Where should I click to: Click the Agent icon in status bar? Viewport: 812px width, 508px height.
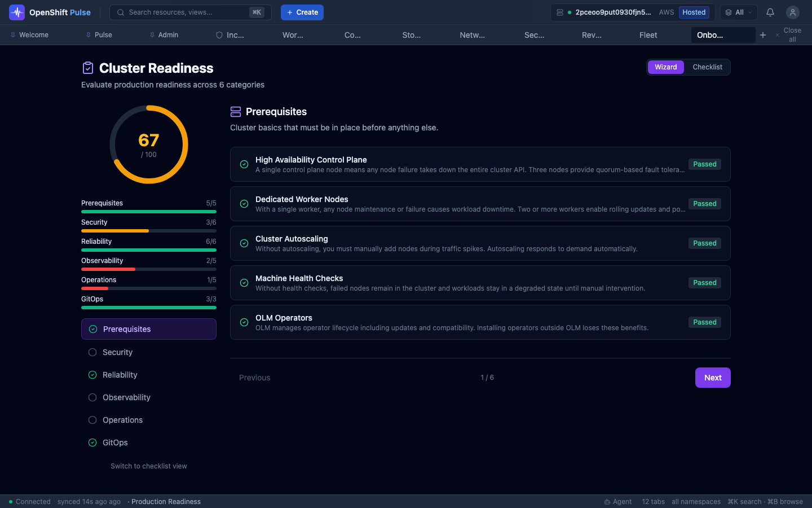click(x=607, y=502)
